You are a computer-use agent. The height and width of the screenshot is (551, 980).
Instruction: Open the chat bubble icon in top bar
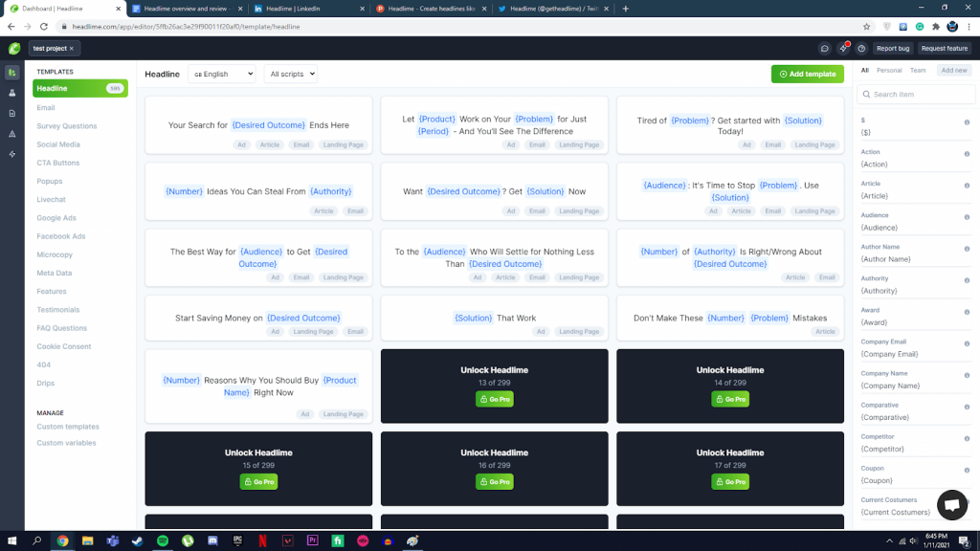824,49
